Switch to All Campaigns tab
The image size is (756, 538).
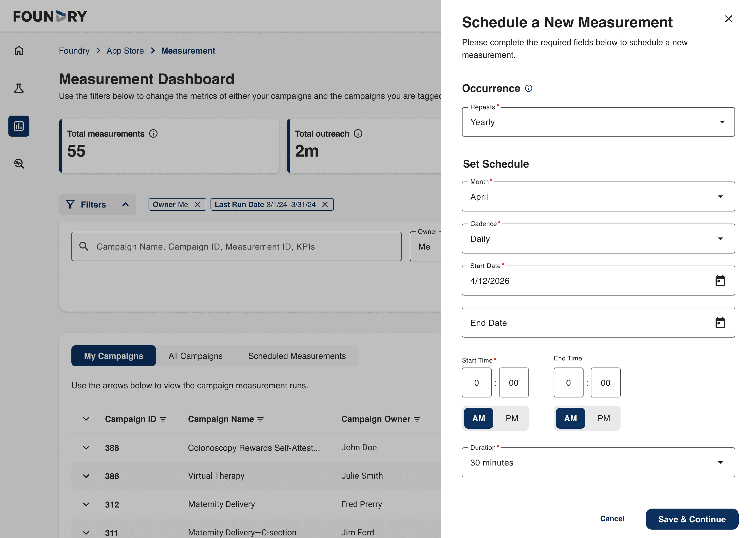tap(195, 356)
